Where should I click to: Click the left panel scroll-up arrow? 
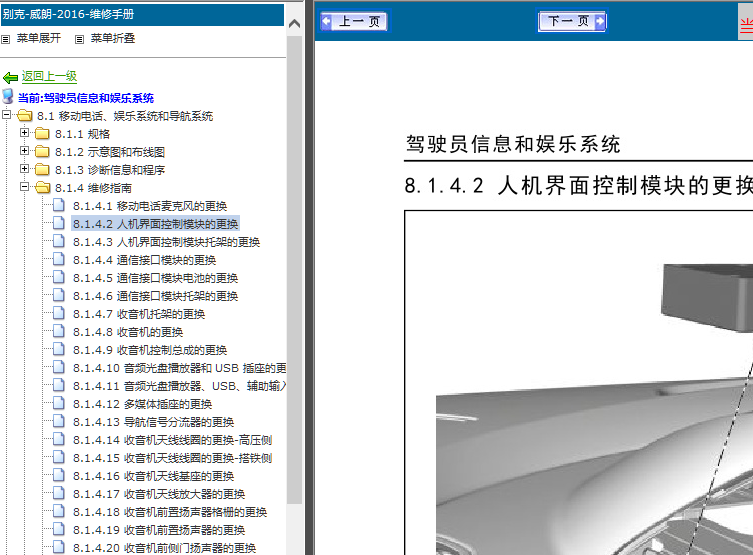tap(294, 24)
